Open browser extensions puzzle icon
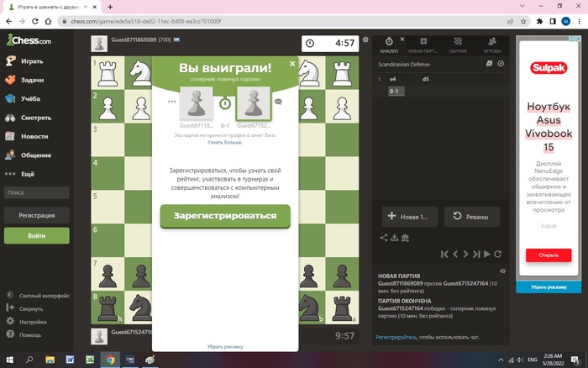The image size is (588, 368). (539, 21)
